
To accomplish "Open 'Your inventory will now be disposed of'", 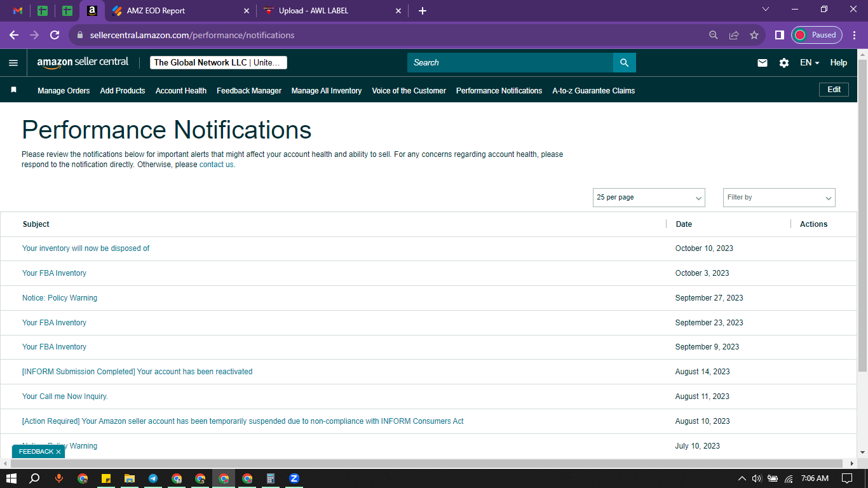I will click(x=86, y=248).
